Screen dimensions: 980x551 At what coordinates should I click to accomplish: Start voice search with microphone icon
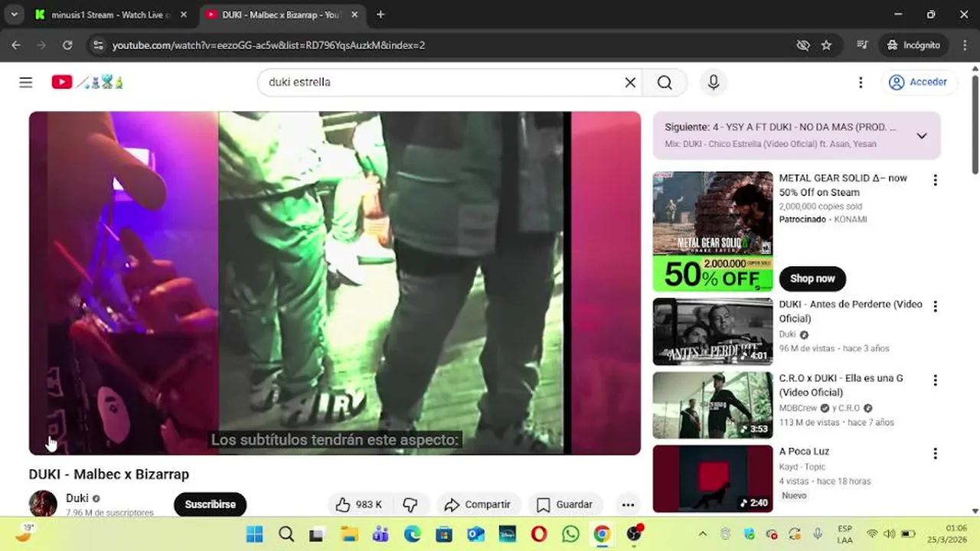pyautogui.click(x=714, y=82)
